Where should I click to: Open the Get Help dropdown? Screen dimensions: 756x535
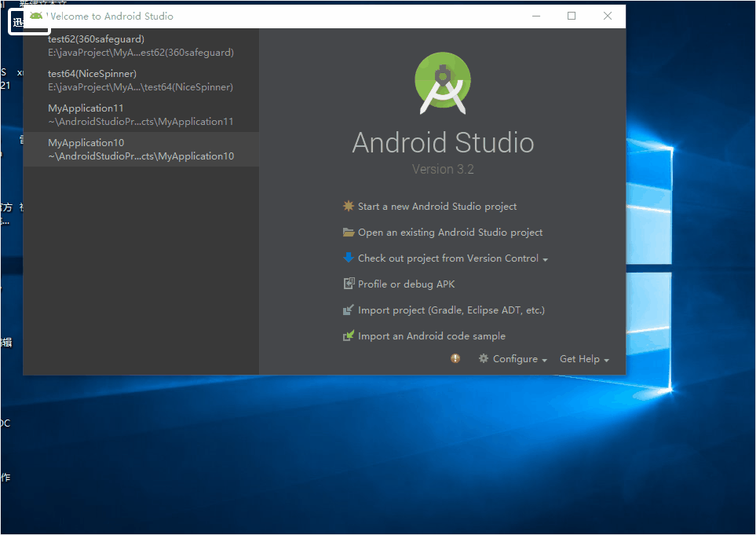click(x=584, y=359)
